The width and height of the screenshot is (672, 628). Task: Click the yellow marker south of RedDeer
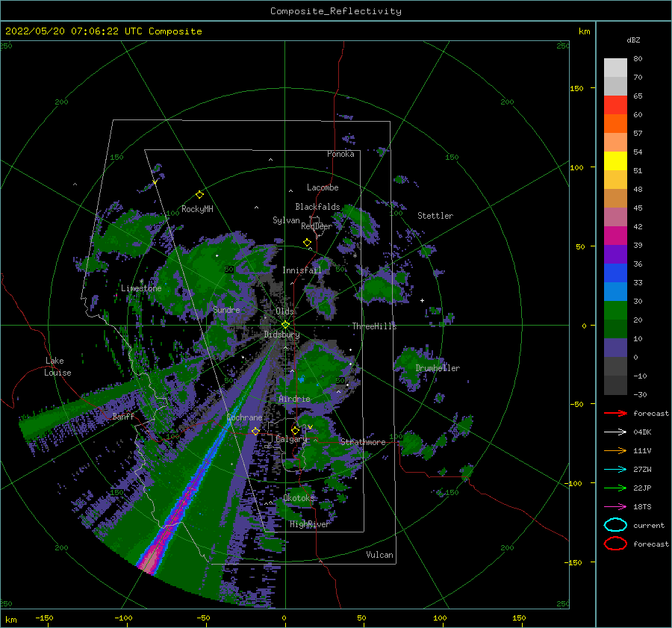tap(307, 243)
